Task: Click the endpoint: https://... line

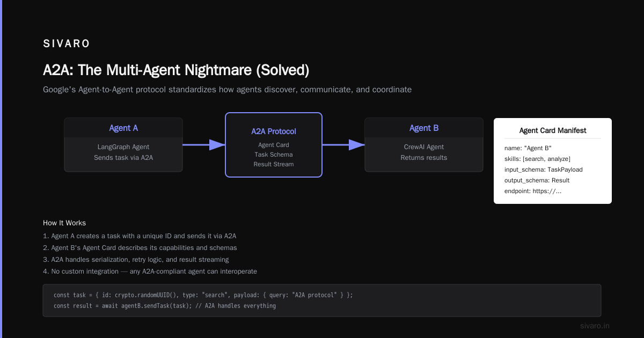Action: pos(533,191)
